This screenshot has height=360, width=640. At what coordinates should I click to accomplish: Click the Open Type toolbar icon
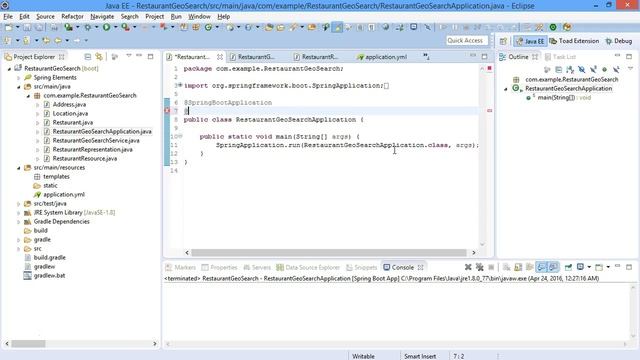click(269, 27)
